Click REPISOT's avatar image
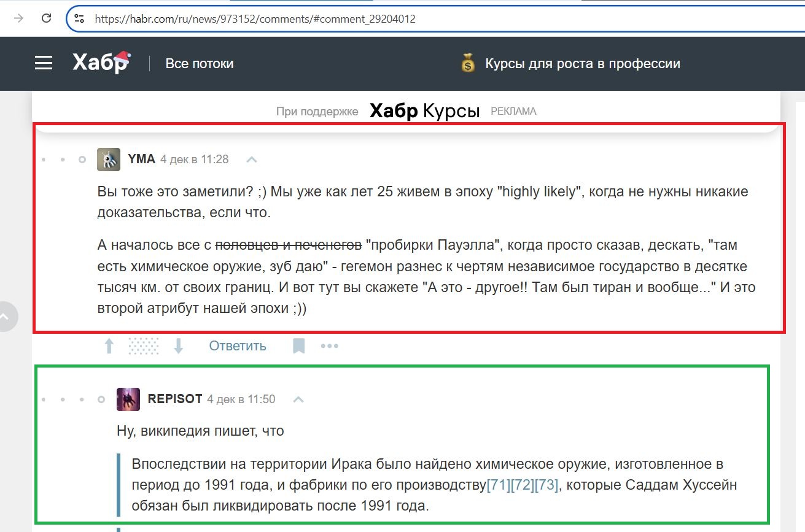The height and width of the screenshot is (532, 805). [x=126, y=398]
